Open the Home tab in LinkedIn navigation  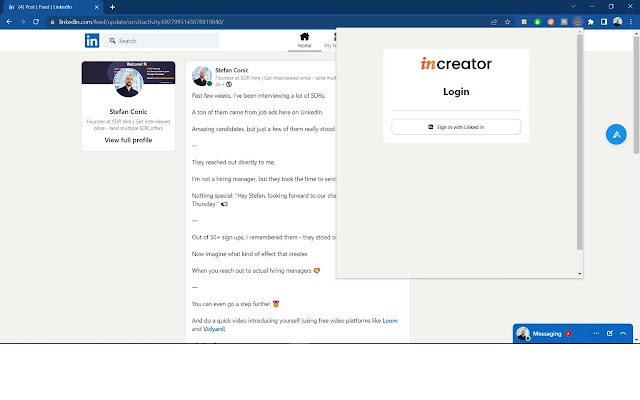[x=304, y=40]
